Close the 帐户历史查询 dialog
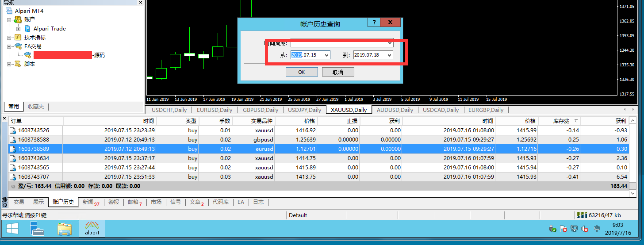This screenshot has height=245, width=644. pos(390,23)
